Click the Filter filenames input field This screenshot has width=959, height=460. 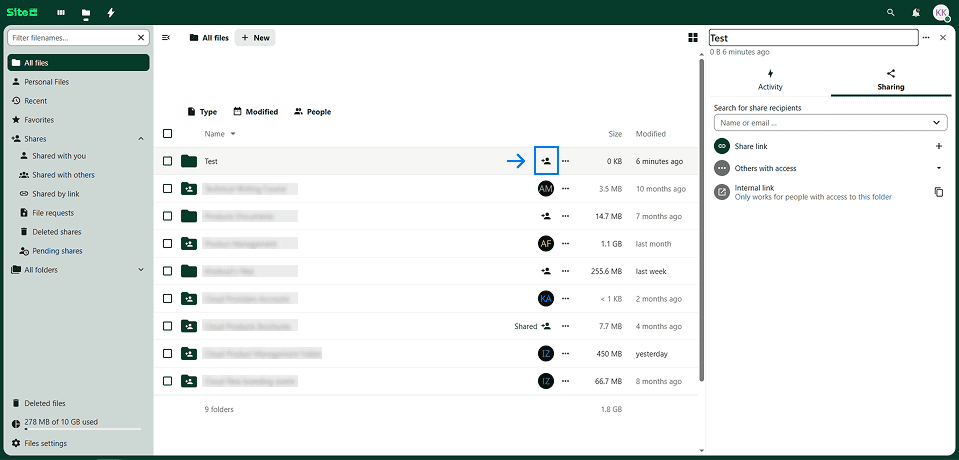72,38
